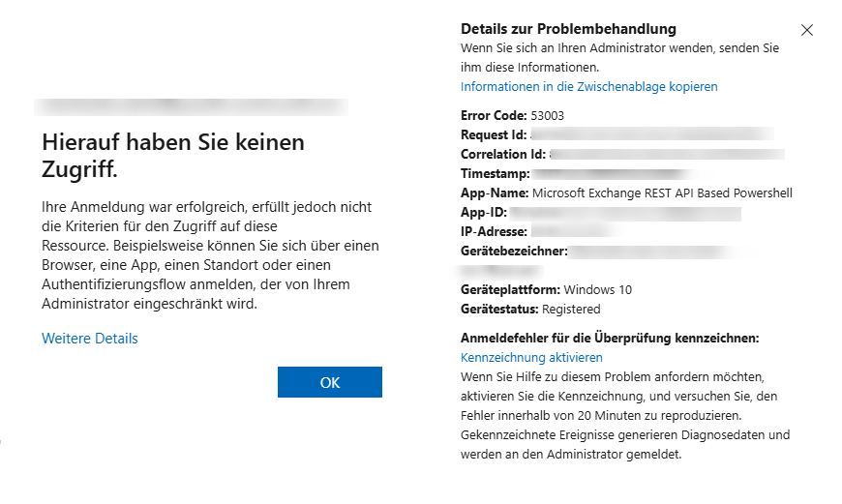This screenshot has width=842, height=504.
Task: Click the Details zur Problembehandlung heading
Action: 568,29
